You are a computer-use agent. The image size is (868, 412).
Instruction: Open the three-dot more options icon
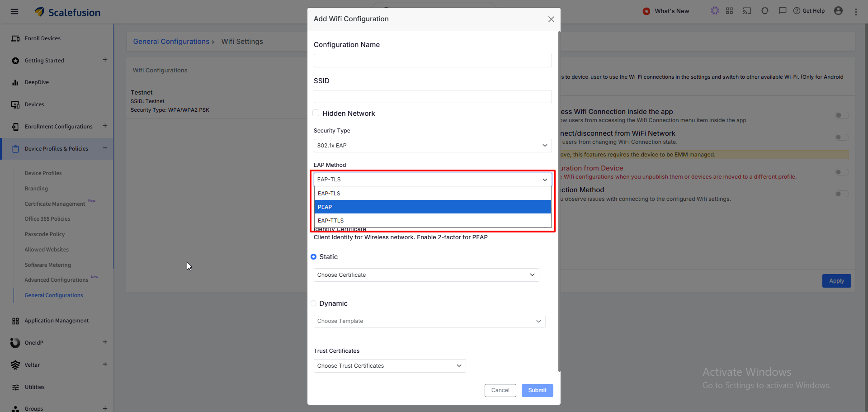pyautogui.click(x=856, y=12)
